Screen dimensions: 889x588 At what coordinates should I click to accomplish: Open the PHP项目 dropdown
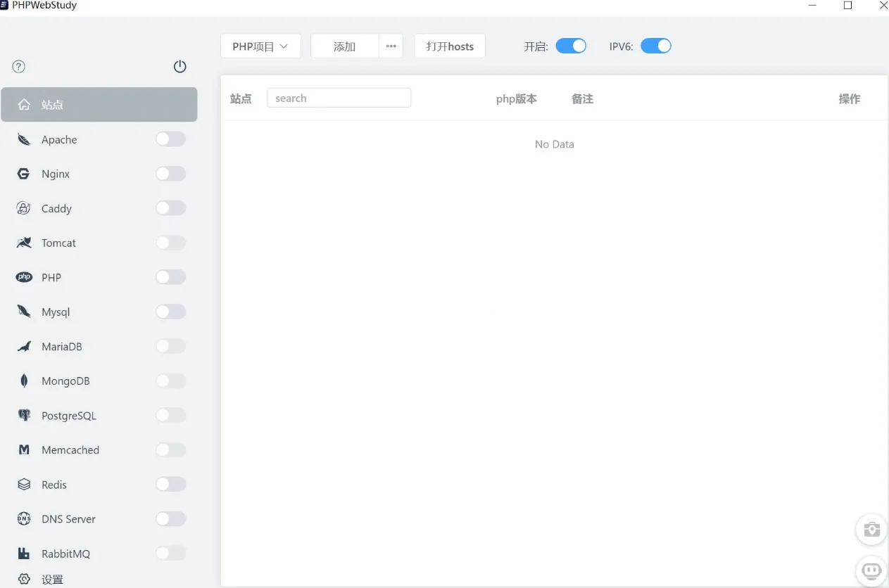(x=260, y=45)
